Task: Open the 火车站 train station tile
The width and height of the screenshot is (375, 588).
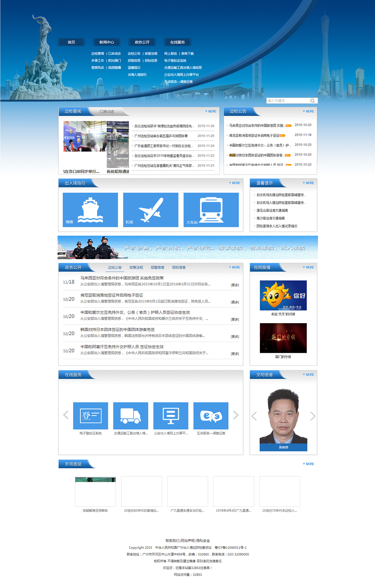Action: 211,210
